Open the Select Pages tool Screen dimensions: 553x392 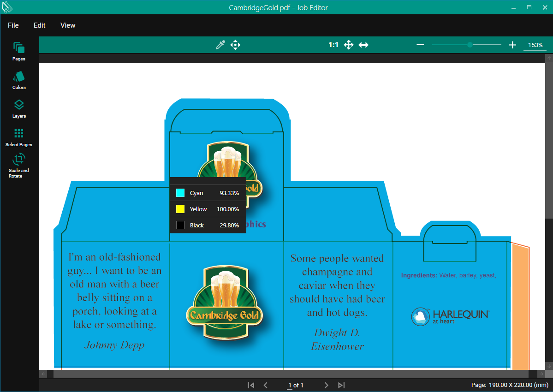click(19, 137)
